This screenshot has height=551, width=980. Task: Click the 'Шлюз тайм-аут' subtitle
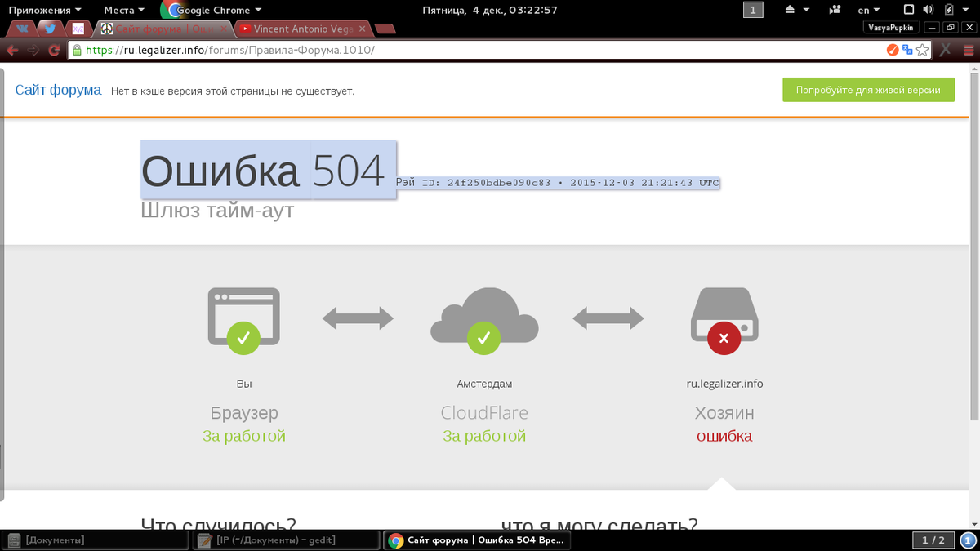pyautogui.click(x=217, y=210)
